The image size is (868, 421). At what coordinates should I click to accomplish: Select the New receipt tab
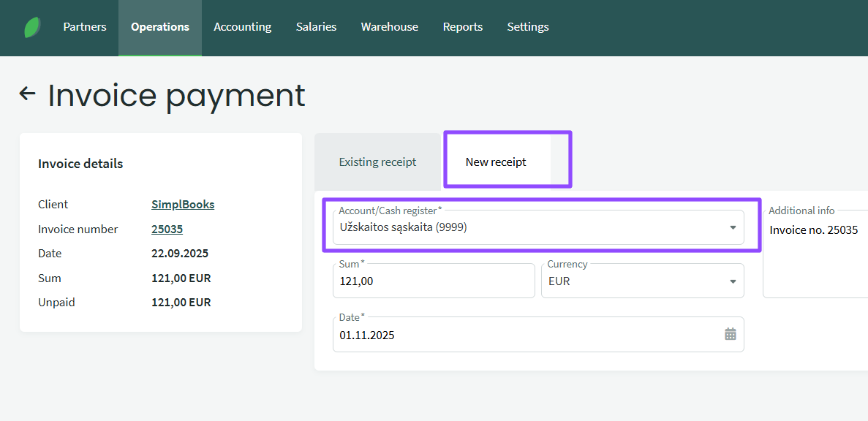point(496,162)
